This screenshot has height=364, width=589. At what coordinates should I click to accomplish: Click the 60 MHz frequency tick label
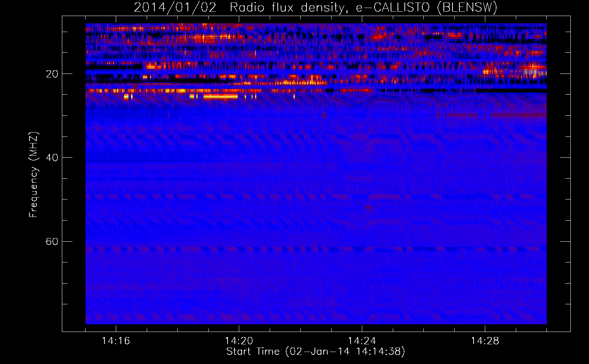point(52,242)
